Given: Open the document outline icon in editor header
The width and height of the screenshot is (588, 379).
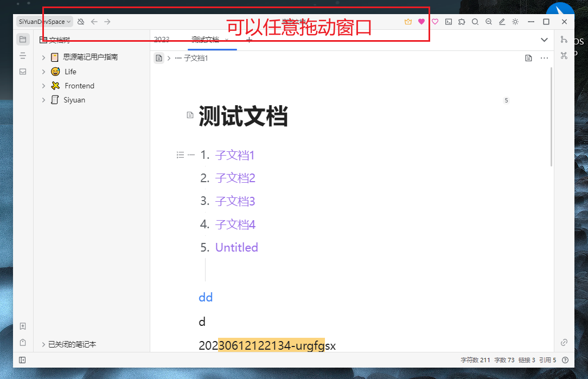Looking at the screenshot, I should pos(528,58).
